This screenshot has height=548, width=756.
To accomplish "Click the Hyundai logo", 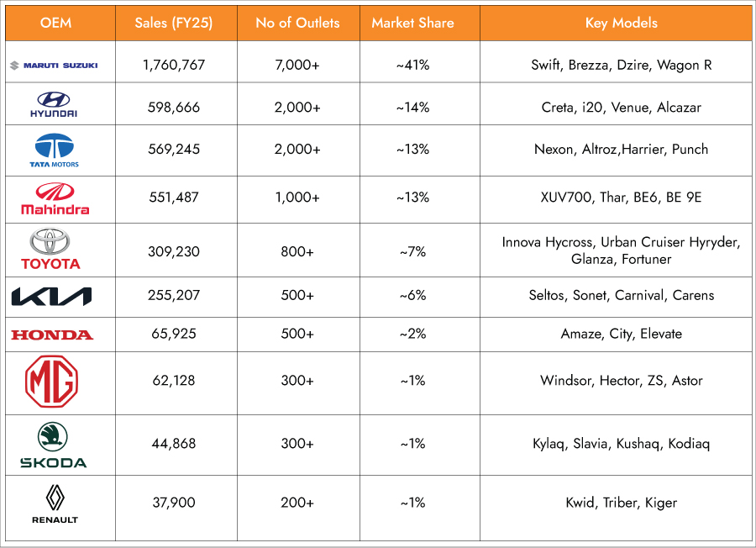I will (x=53, y=104).
